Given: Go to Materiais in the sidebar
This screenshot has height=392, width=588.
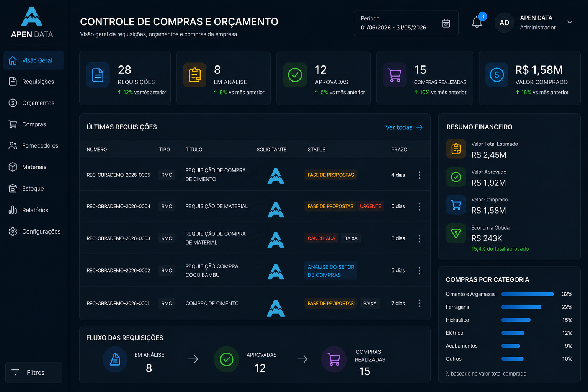Looking at the screenshot, I should pos(34,167).
